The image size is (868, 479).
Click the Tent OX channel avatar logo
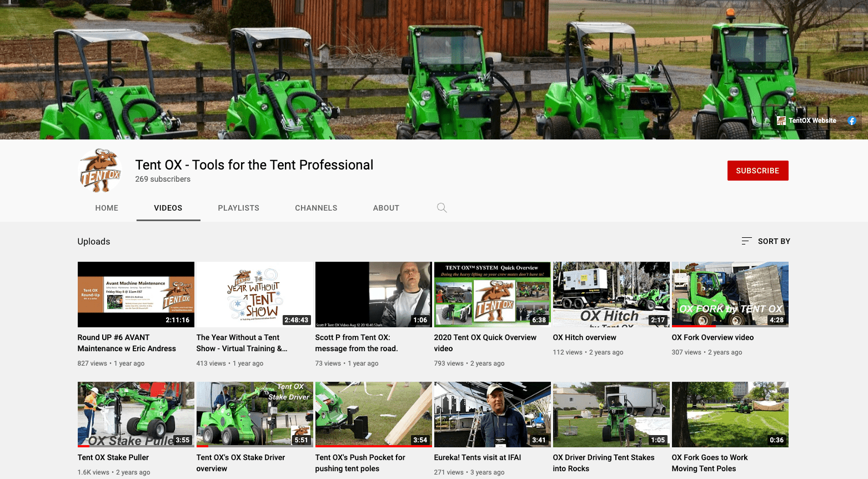click(x=100, y=171)
